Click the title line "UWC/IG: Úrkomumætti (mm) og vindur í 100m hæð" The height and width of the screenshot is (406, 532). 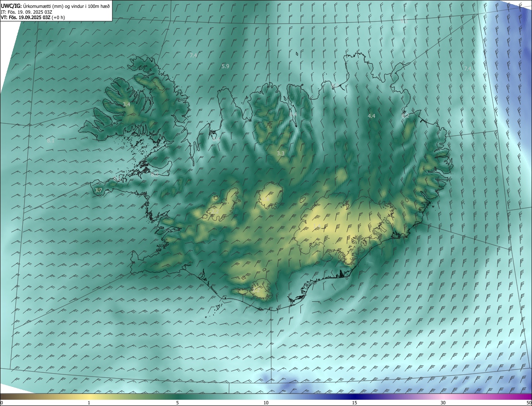[x=55, y=6]
